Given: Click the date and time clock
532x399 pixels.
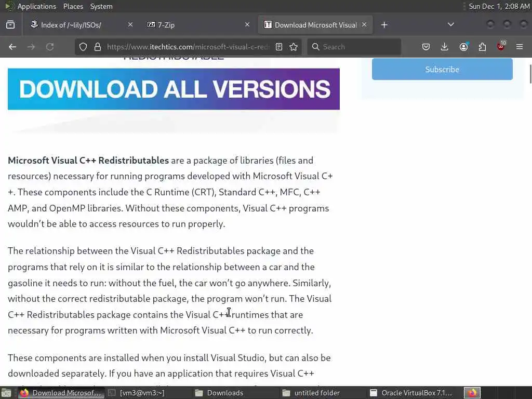Looking at the screenshot, I should tap(499, 6).
